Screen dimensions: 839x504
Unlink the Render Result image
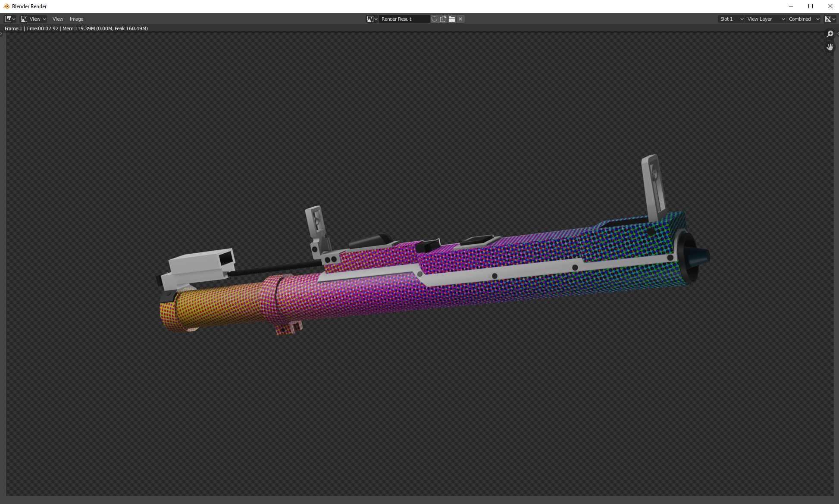click(x=460, y=19)
